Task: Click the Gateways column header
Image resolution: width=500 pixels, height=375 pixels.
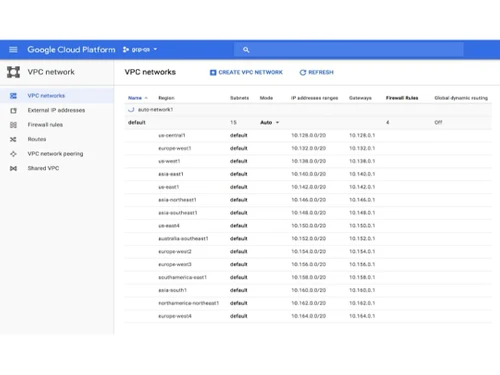Action: tap(360, 98)
